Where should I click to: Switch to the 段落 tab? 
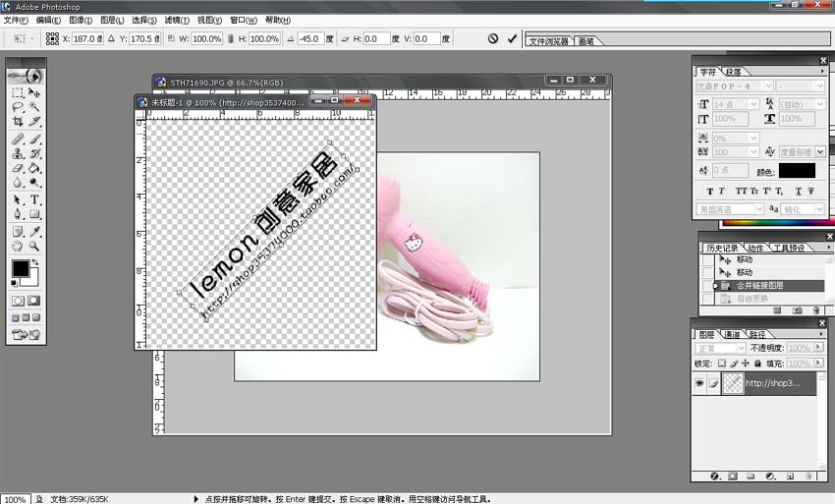[x=733, y=72]
